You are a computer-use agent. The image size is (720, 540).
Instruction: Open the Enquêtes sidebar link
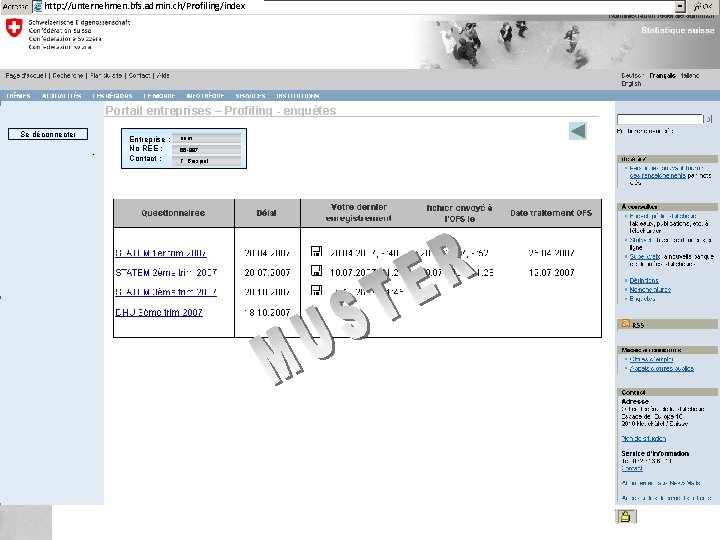642,298
